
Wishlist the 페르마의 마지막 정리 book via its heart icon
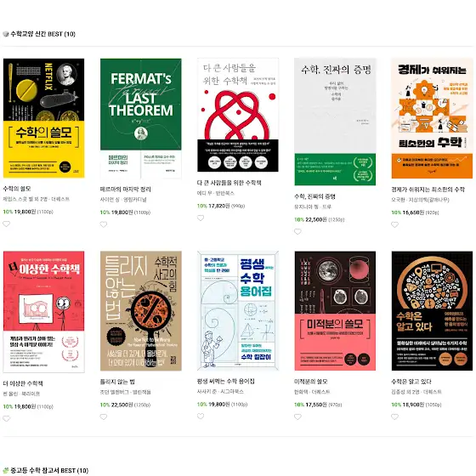pyautogui.click(x=104, y=224)
